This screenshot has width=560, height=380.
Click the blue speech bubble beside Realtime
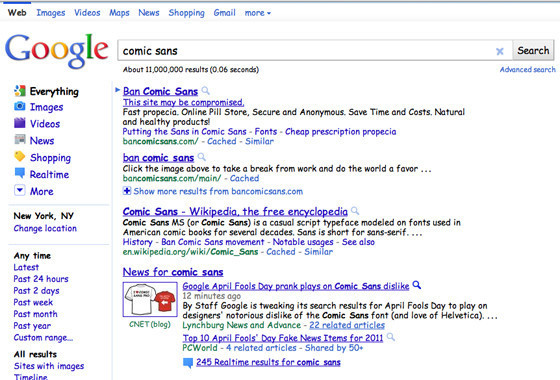(20, 173)
